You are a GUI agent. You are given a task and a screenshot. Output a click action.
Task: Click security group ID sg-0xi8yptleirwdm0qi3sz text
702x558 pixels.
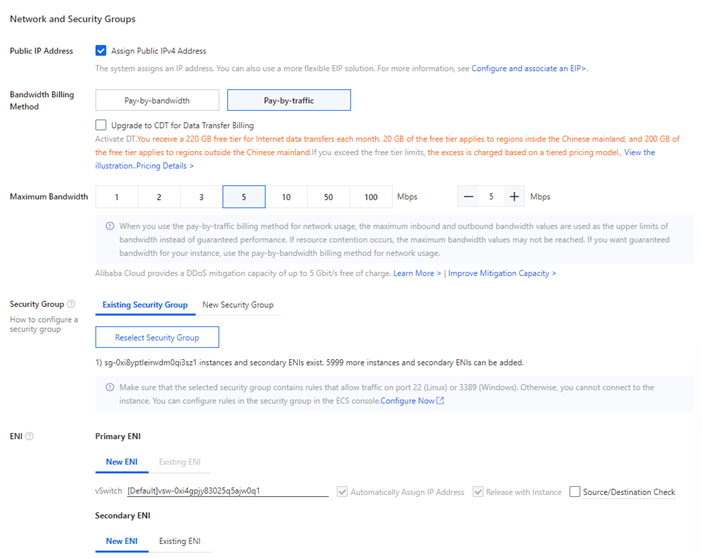pos(149,363)
